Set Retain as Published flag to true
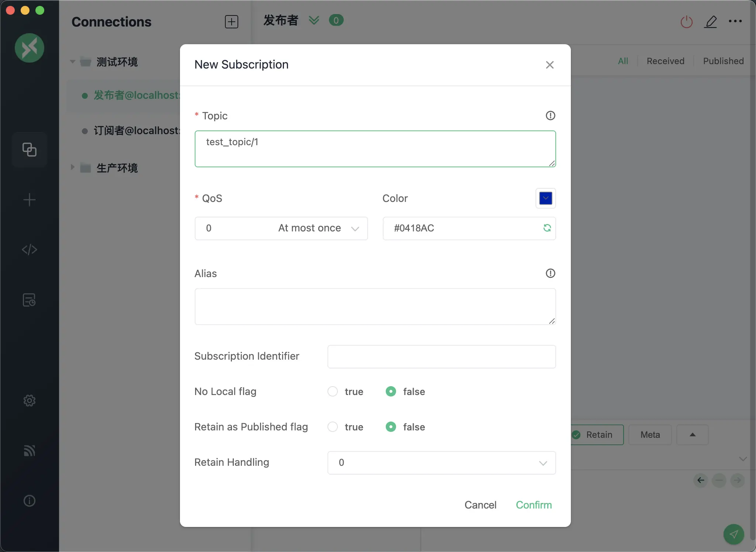This screenshot has height=552, width=756. click(333, 427)
